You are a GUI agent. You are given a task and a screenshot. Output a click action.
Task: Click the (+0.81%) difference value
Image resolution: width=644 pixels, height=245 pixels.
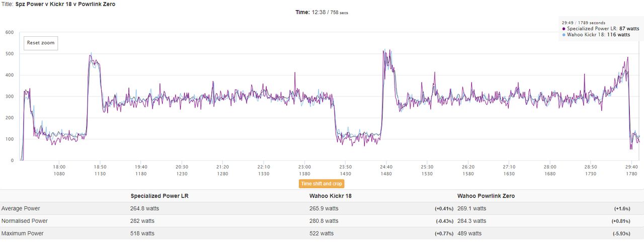tap(621, 221)
